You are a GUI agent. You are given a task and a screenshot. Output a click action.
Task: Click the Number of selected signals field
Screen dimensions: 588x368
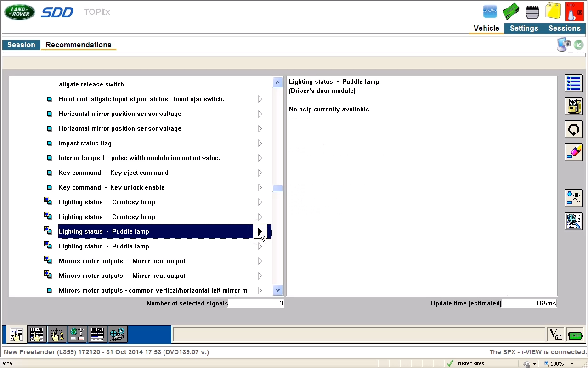point(255,303)
